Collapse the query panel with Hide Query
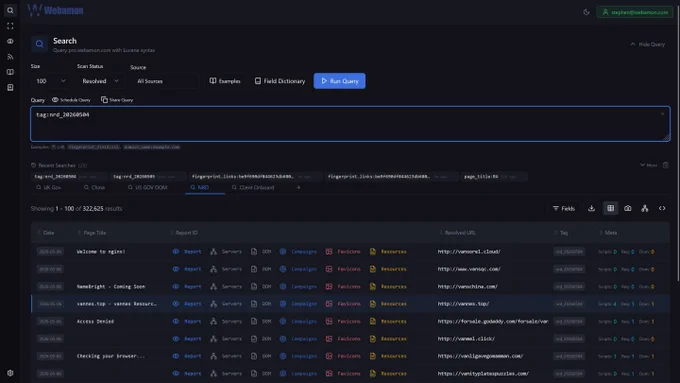The image size is (680, 383). point(647,44)
